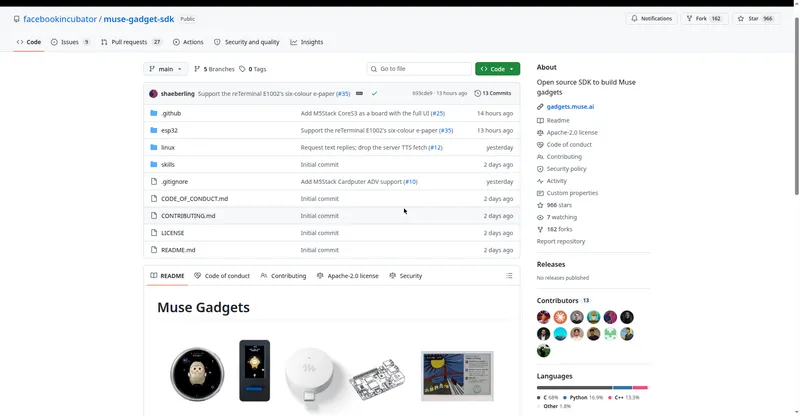
Task: Open the esp32 folder
Action: pyautogui.click(x=169, y=130)
